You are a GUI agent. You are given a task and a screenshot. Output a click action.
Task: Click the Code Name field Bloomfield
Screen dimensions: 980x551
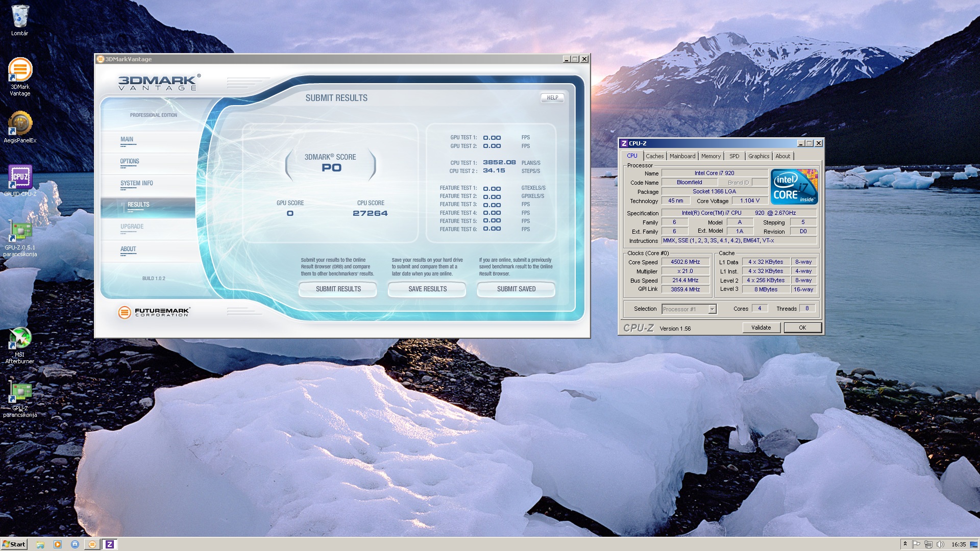coord(689,183)
